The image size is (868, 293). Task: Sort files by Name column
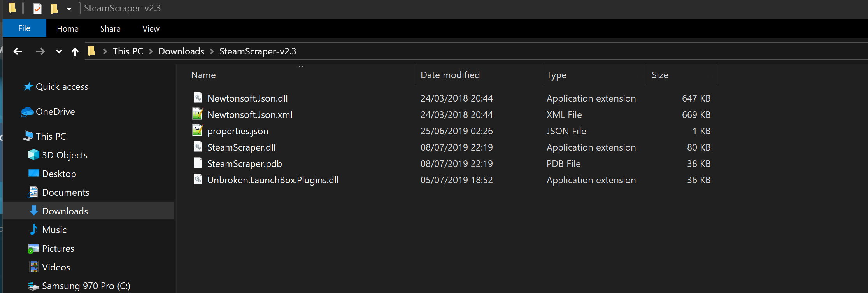pos(300,75)
